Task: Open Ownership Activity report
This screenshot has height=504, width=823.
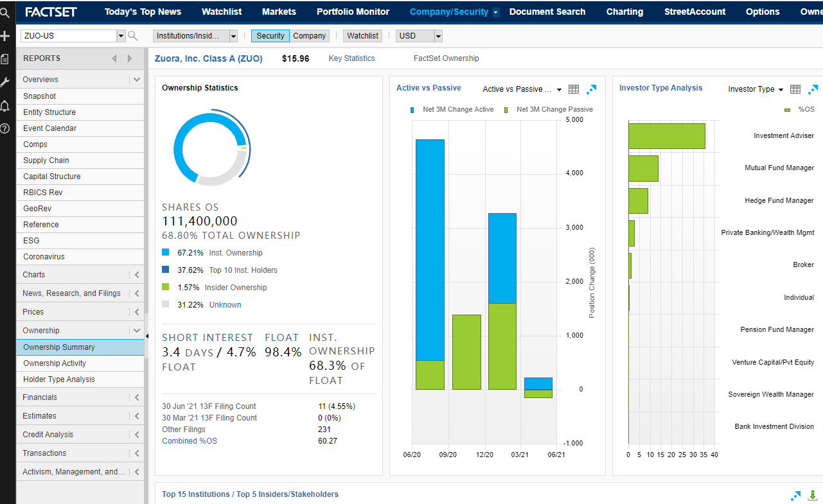Action: click(80, 363)
